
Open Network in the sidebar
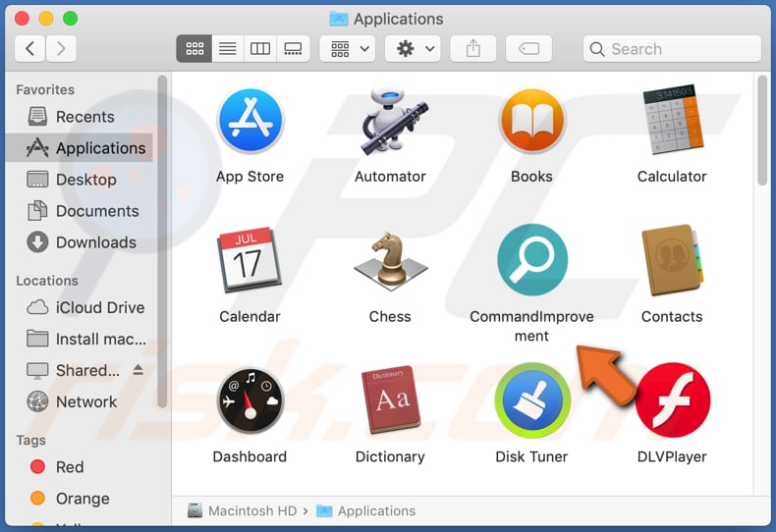pyautogui.click(x=80, y=402)
